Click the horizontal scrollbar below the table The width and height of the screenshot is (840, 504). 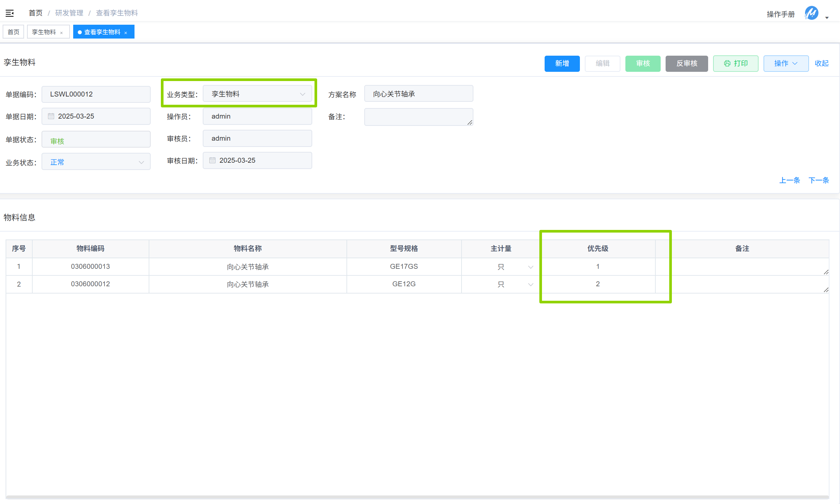click(417, 497)
